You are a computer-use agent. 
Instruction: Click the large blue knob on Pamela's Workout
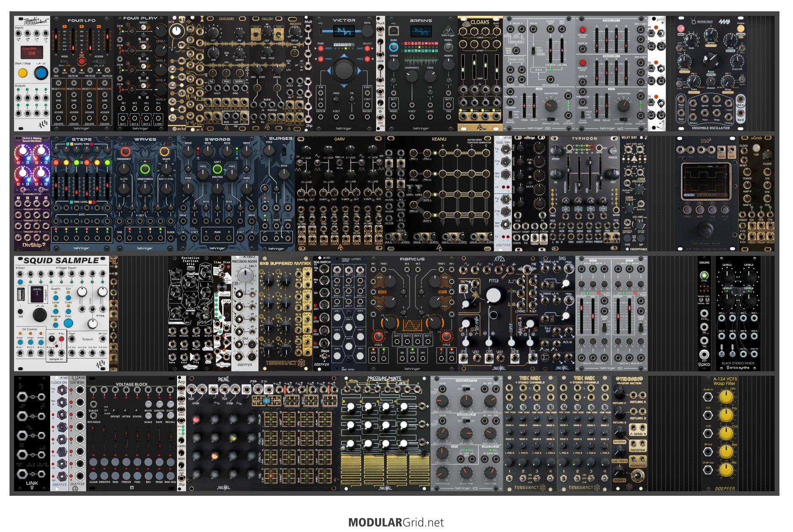click(41, 73)
